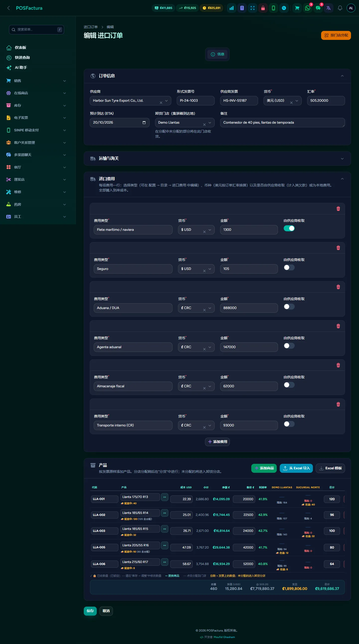Expand the 库存 sidebar menu
The width and height of the screenshot is (359, 644).
(36, 105)
